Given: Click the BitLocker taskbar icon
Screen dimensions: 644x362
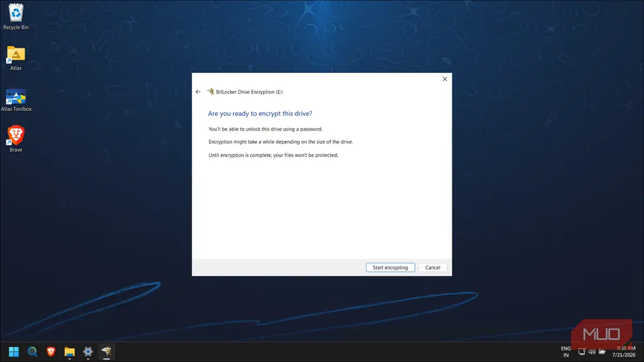Looking at the screenshot, I should [x=106, y=352].
